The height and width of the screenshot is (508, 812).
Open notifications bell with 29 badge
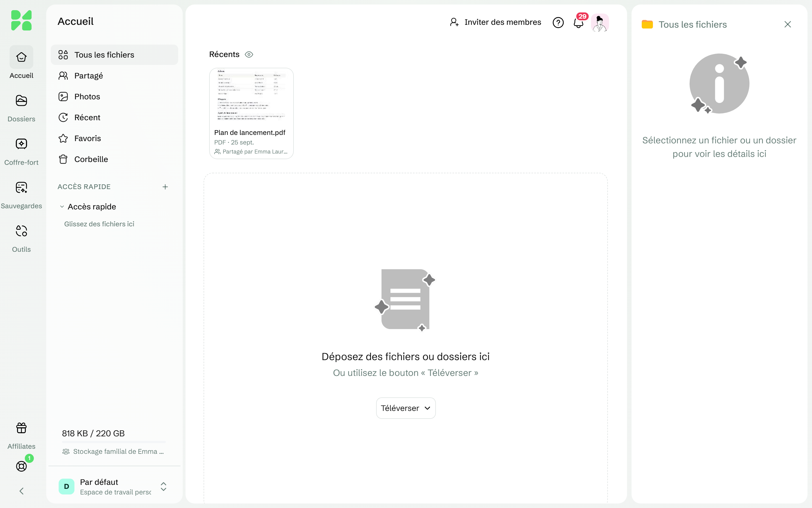pyautogui.click(x=579, y=23)
